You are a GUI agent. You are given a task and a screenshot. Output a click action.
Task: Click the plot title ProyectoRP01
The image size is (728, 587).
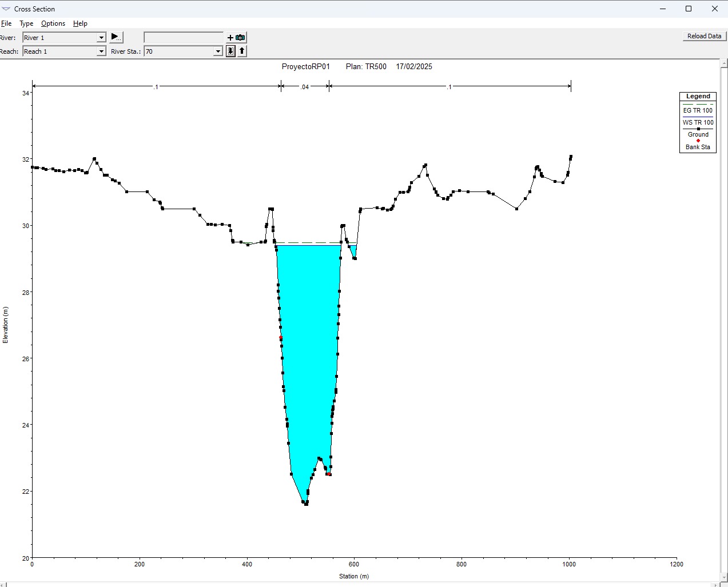[306, 66]
